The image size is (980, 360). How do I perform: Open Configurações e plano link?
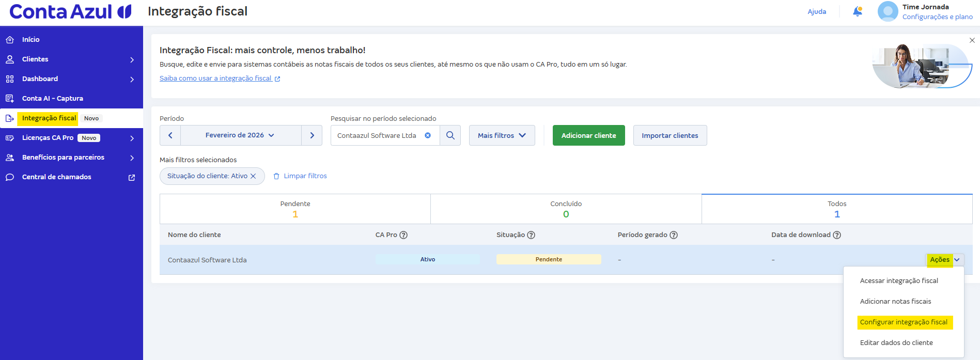coord(938,17)
